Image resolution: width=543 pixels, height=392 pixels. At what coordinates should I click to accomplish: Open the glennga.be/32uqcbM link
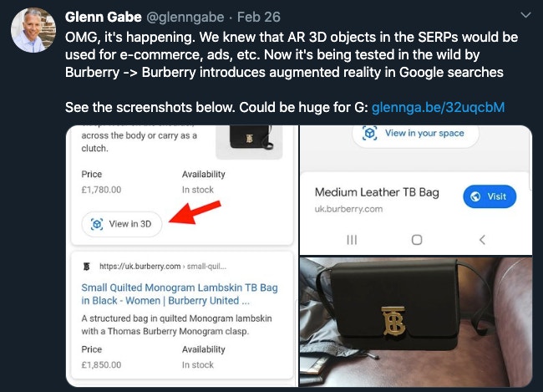click(x=438, y=108)
